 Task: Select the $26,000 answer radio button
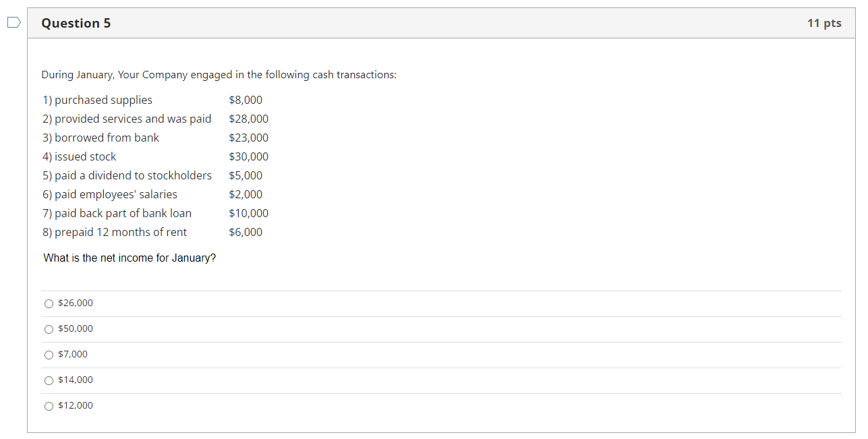(49, 303)
